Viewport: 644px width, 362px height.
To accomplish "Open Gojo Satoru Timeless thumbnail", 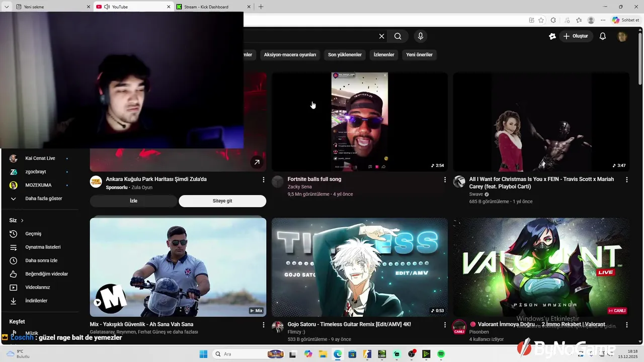I will click(360, 267).
